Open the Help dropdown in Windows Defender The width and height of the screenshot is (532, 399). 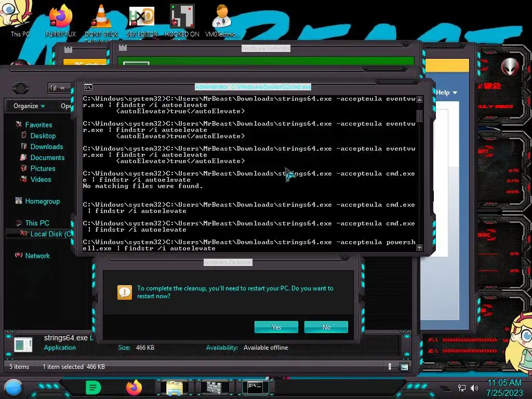[x=446, y=92]
